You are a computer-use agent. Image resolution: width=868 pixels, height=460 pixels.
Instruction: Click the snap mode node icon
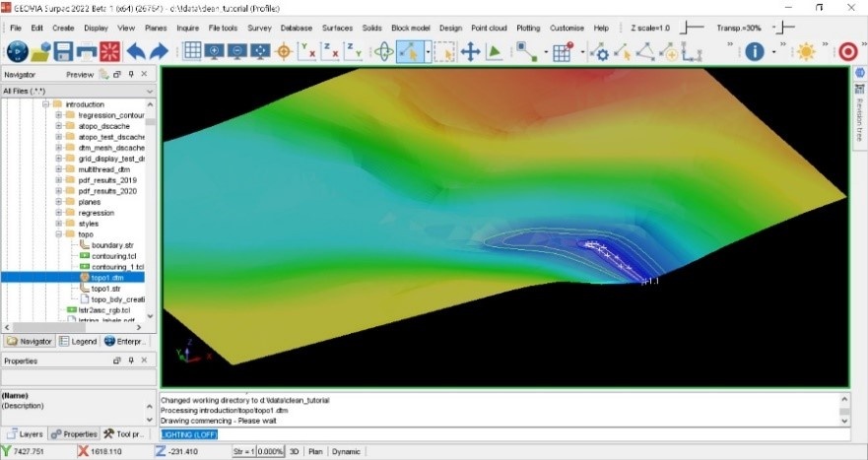526,51
